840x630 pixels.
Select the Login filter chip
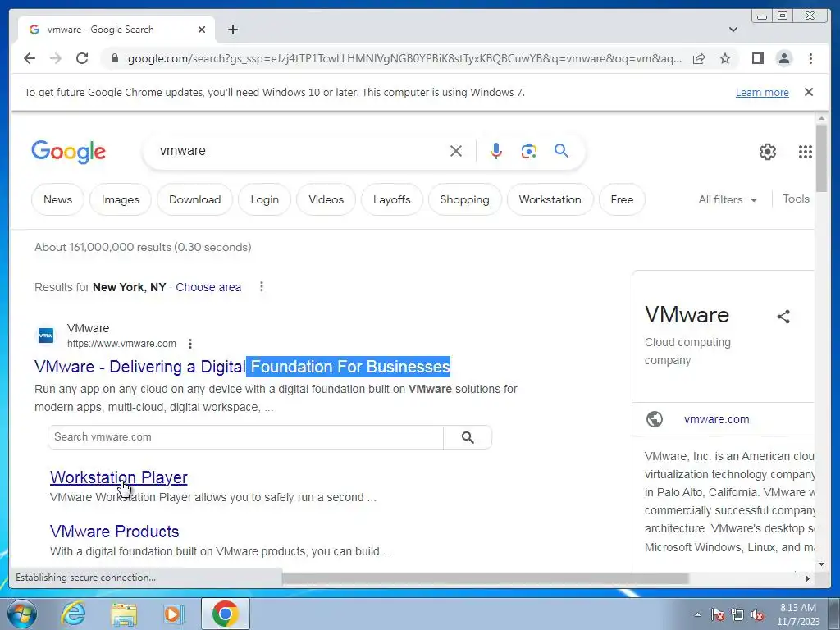(x=265, y=199)
